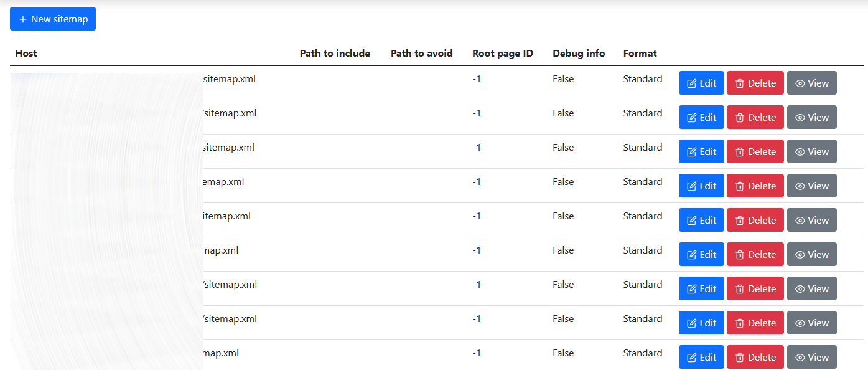The image size is (868, 370).
Task: Delete the fourth sitemap row
Action: (x=755, y=186)
